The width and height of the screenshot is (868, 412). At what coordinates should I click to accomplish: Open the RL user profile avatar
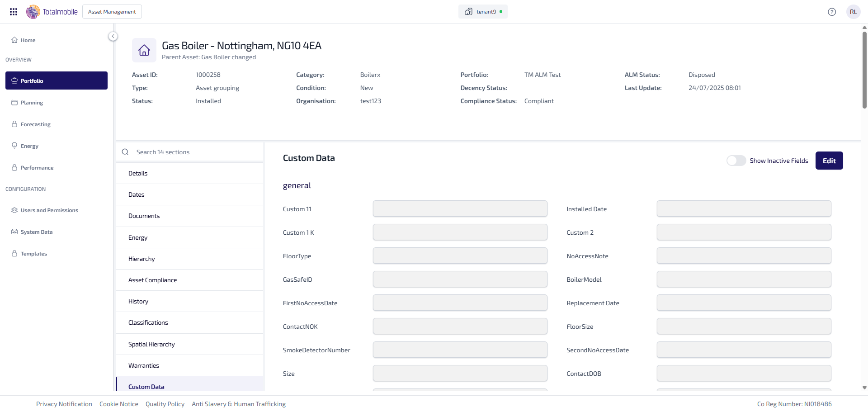853,12
